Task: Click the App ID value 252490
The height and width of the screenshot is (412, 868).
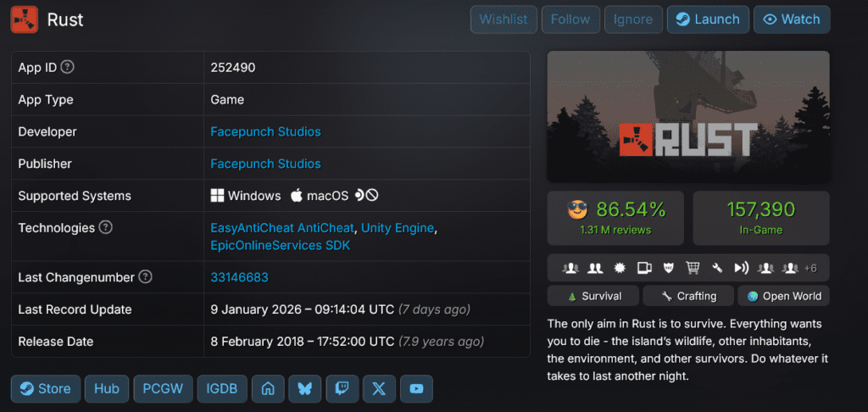Action: 233,68
